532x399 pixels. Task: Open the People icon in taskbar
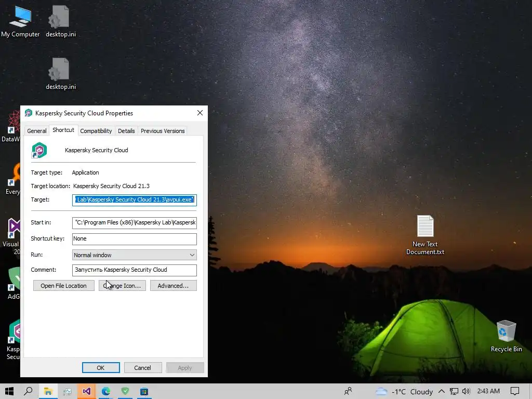click(x=348, y=391)
